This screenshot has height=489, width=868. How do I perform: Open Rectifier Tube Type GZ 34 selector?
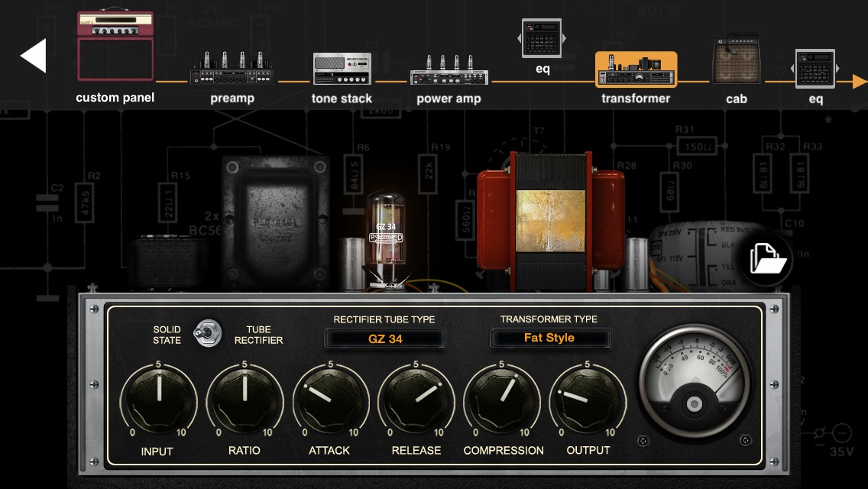pos(384,338)
